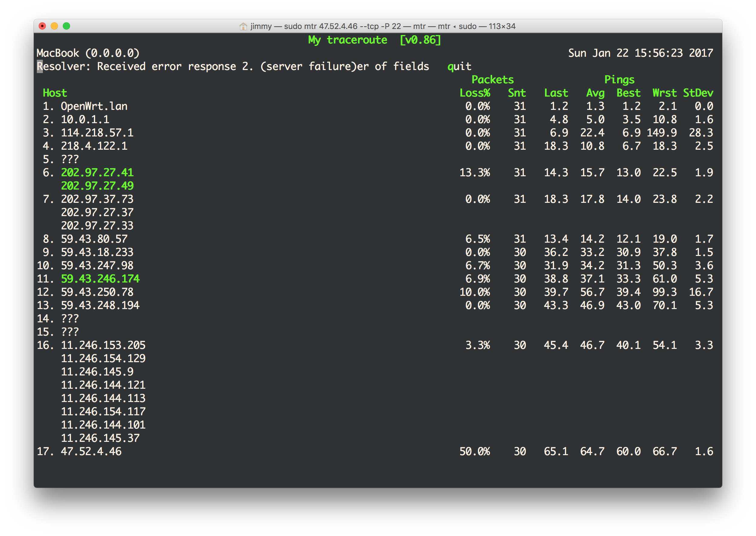Click the green 'quit' option text
The image size is (756, 536).
[459, 67]
